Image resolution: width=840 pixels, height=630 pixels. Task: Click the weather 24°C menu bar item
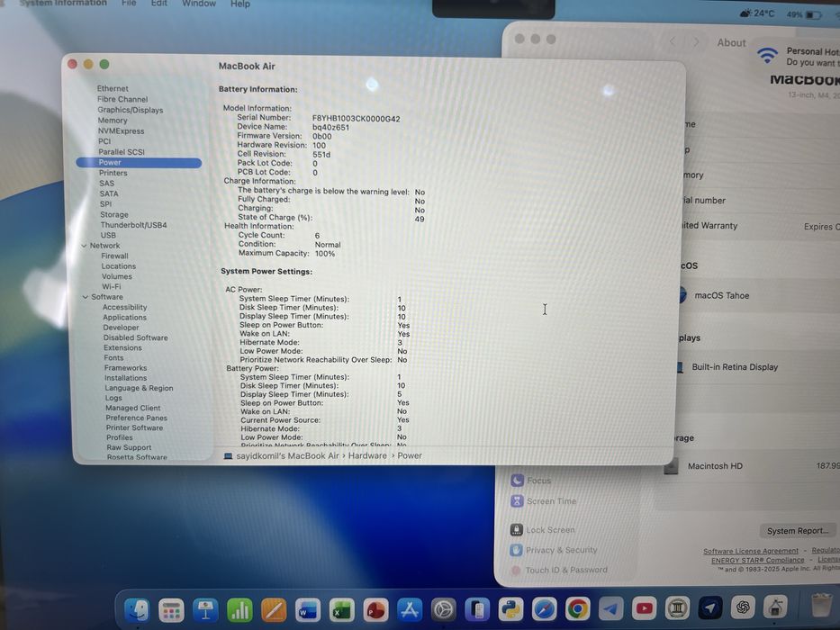[x=757, y=13]
